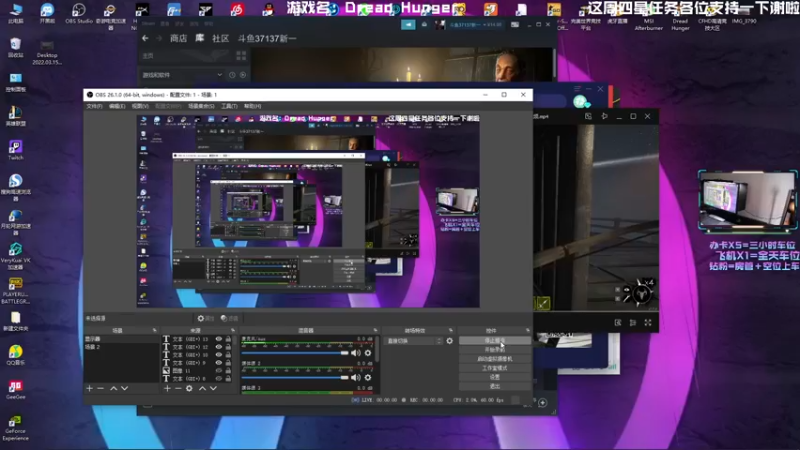This screenshot has height=450, width=800.
Task: Click the OBS 设置 settings button
Action: 494,377
